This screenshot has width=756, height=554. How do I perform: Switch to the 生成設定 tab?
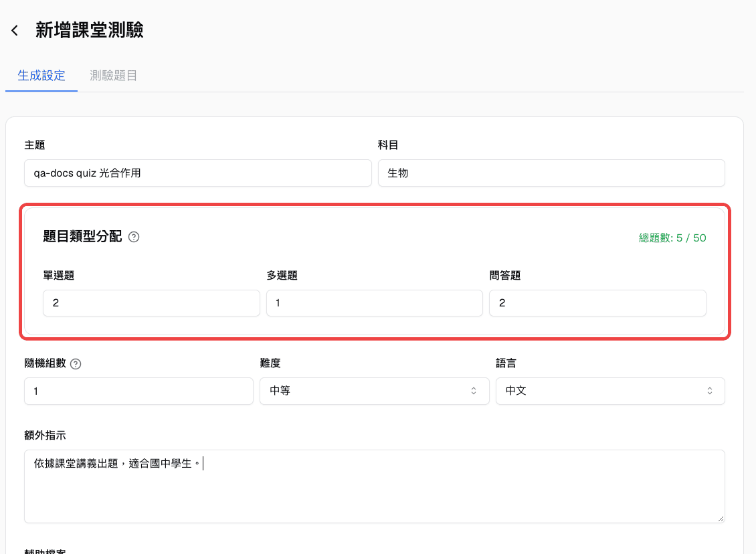point(41,75)
